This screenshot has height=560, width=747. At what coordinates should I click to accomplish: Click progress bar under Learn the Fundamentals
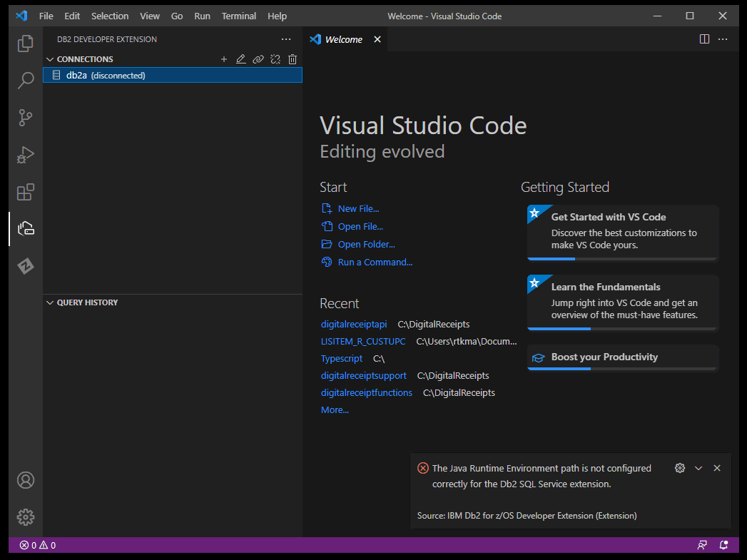click(623, 329)
